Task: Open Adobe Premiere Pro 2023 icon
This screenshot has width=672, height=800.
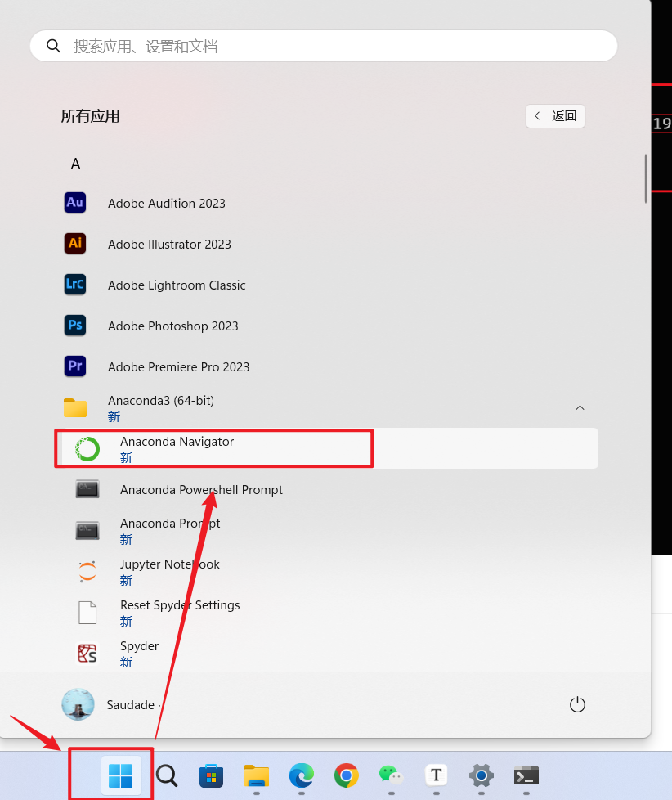Action: point(75,366)
